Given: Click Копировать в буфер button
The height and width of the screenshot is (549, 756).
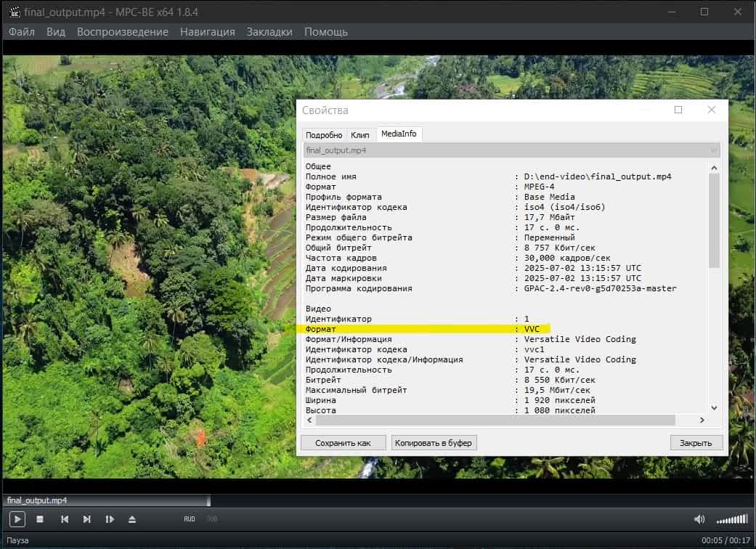Looking at the screenshot, I should click(x=434, y=443).
